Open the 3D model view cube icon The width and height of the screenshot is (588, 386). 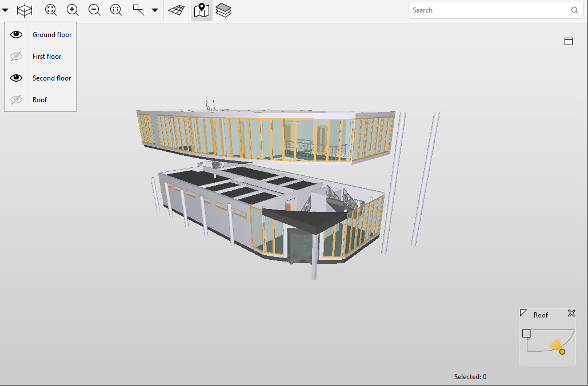(x=25, y=10)
